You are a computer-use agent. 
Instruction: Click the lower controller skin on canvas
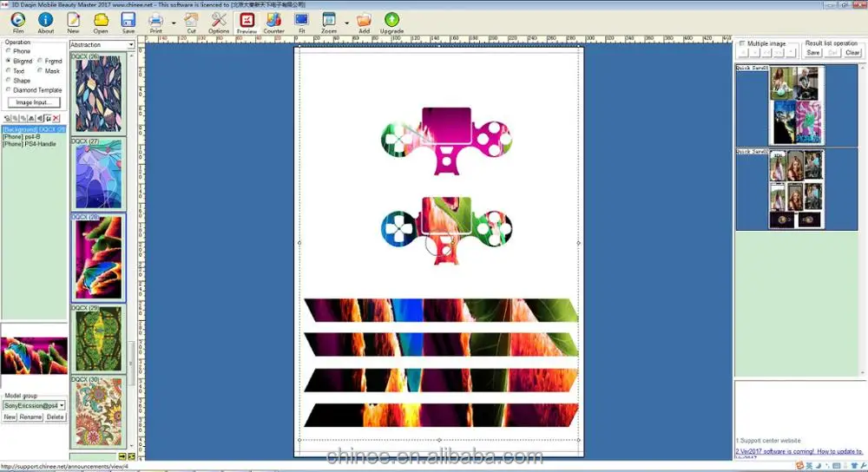tap(446, 231)
